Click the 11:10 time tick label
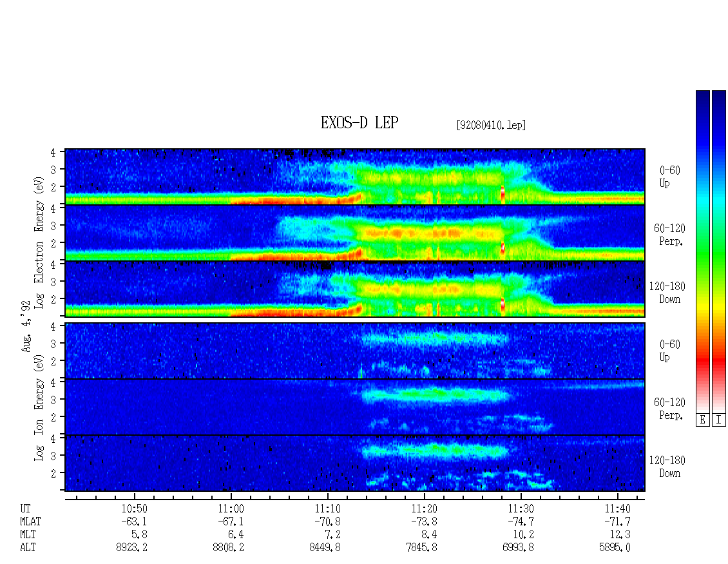The height and width of the screenshot is (564, 728). [x=327, y=509]
